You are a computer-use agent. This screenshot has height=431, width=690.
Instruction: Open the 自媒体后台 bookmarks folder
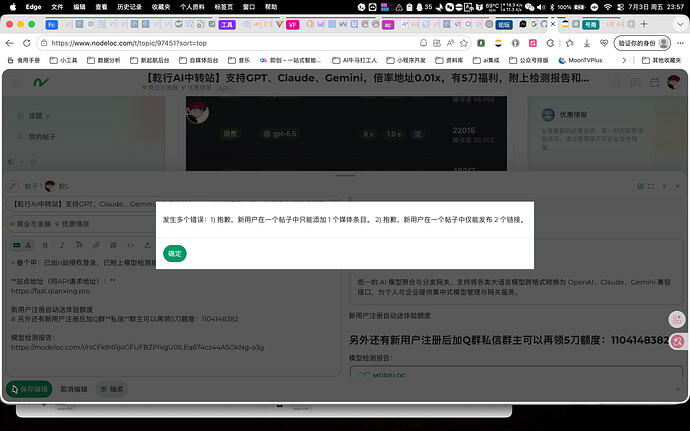coord(198,60)
